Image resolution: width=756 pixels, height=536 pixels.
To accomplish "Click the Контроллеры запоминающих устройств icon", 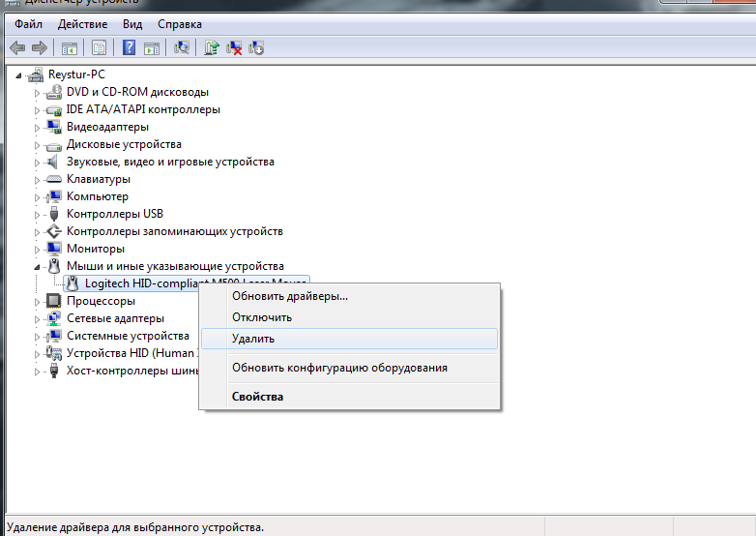I will coord(54,231).
